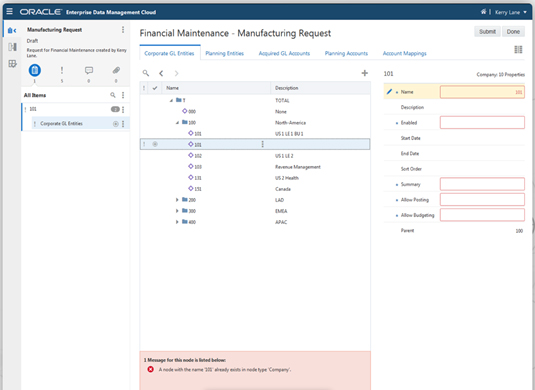The height and width of the screenshot is (390, 535).
Task: Search nodes in the hierarchy
Action: 146,73
